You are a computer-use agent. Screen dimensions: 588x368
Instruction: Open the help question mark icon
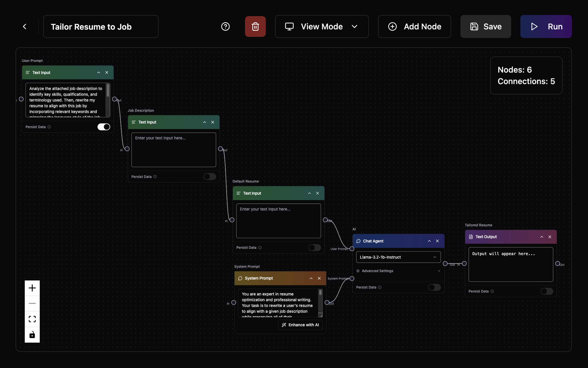point(225,26)
